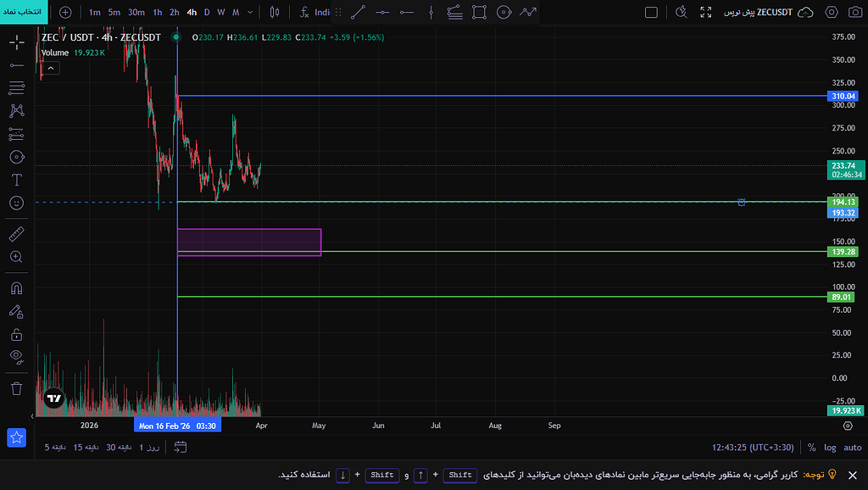
Task: Open the compare or add symbol plus icon
Action: pyautogui.click(x=65, y=12)
